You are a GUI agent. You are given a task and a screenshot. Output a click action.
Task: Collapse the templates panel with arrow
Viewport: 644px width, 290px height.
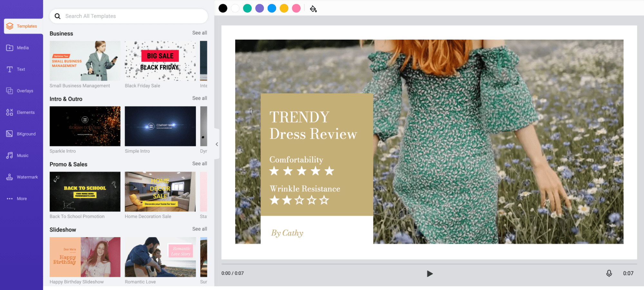(x=217, y=144)
